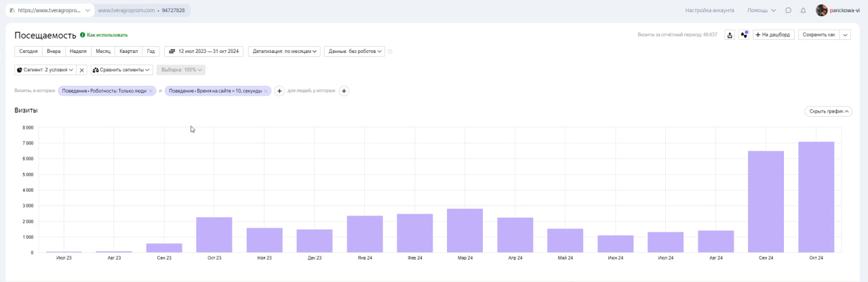The width and height of the screenshot is (868, 282).
Task: Expand the 'Детализация: по месяцам' dropdown
Action: [x=284, y=51]
